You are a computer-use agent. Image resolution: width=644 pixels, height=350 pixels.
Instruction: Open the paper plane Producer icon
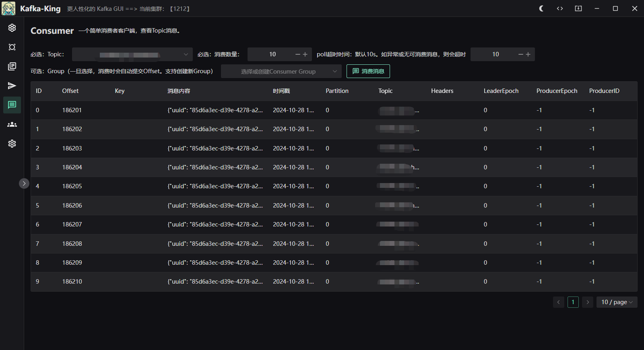pos(12,86)
